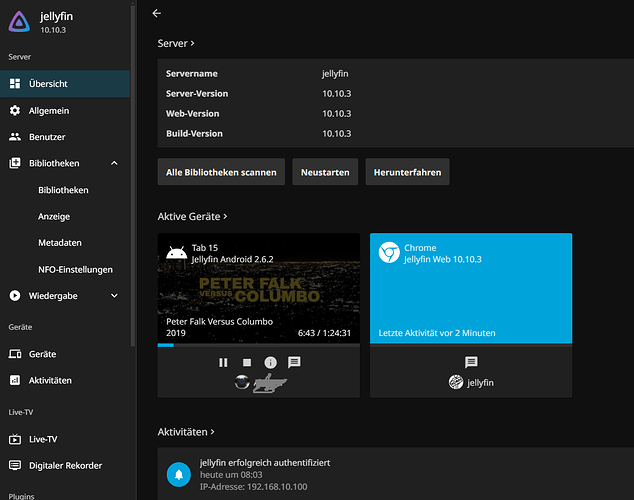634x500 pixels.
Task: Open Aktivitäten chart icon in sidebar
Action: [15, 380]
